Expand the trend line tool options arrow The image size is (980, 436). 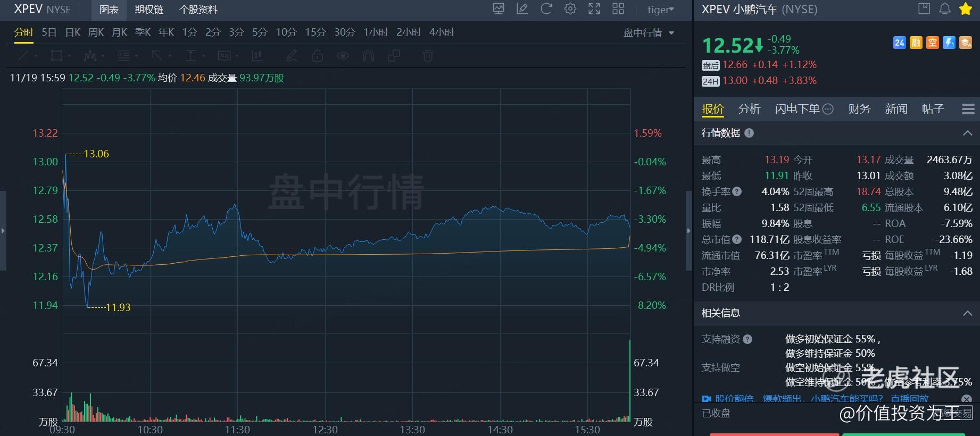36,56
